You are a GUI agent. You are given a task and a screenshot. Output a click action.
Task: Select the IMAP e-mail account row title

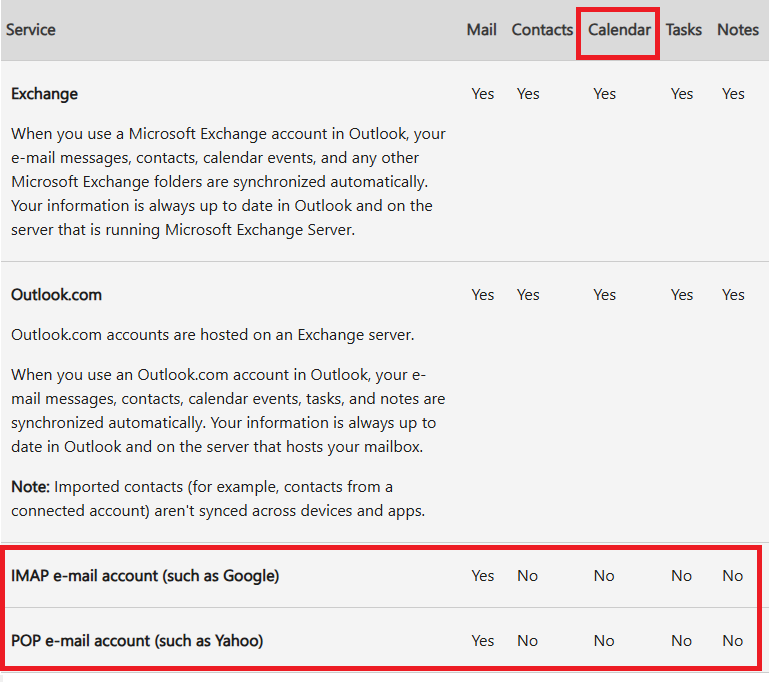[145, 576]
